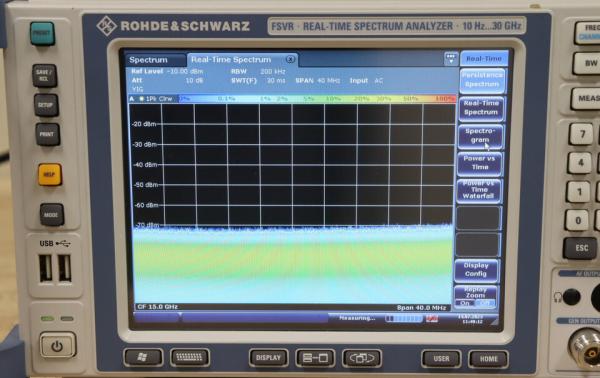600x378 pixels.
Task: Push the PRINT hardware key
Action: click(x=48, y=134)
